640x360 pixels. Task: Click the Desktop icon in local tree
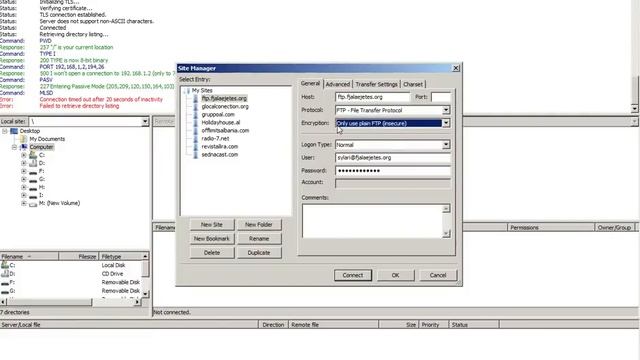point(14,131)
